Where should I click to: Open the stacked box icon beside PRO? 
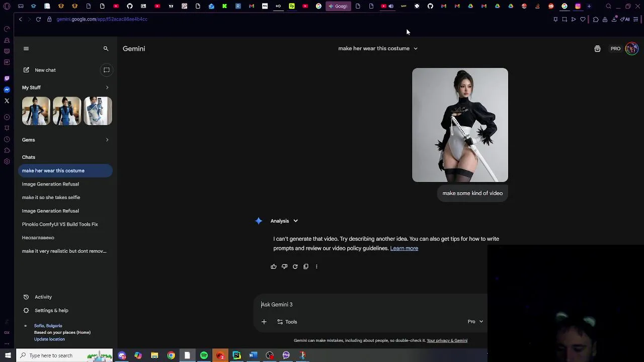point(597,49)
